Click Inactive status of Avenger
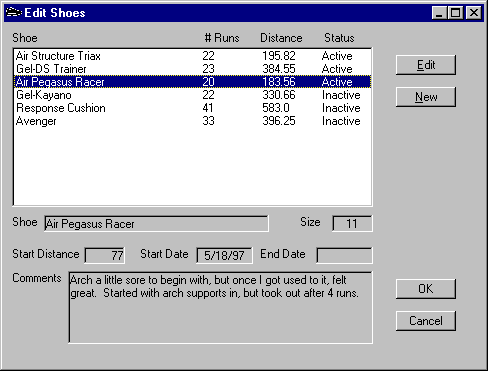Viewport: 488px width, 371px height. (341, 121)
